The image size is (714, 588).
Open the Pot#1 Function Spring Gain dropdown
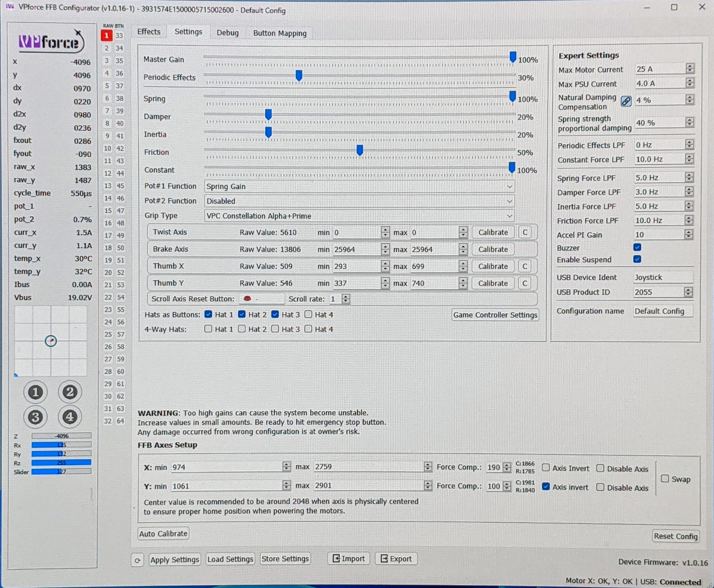(359, 186)
